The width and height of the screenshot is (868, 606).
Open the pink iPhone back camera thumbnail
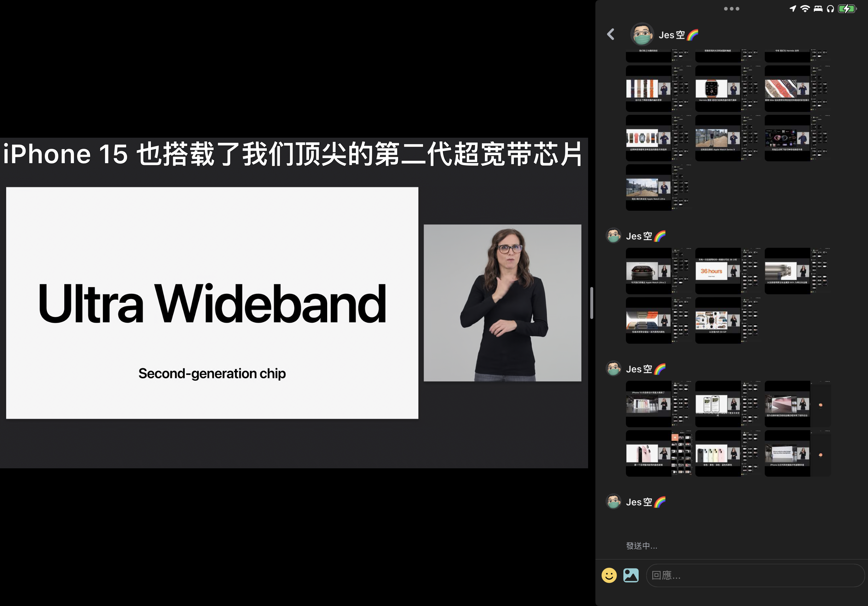coord(659,453)
